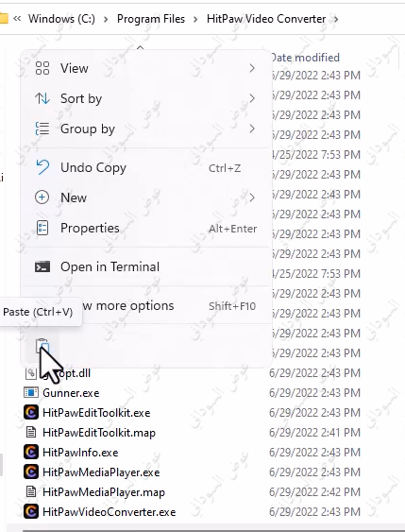Click the Open in Terminal icon

(42, 267)
